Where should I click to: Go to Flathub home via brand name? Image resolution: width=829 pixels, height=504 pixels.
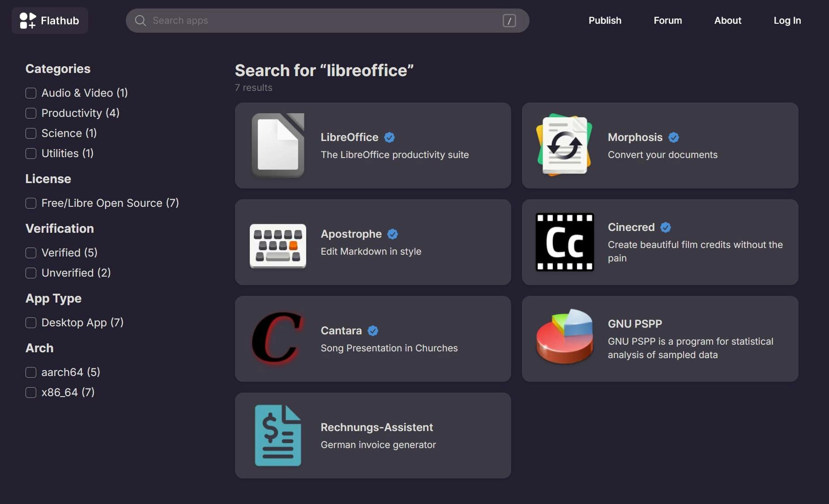click(60, 21)
